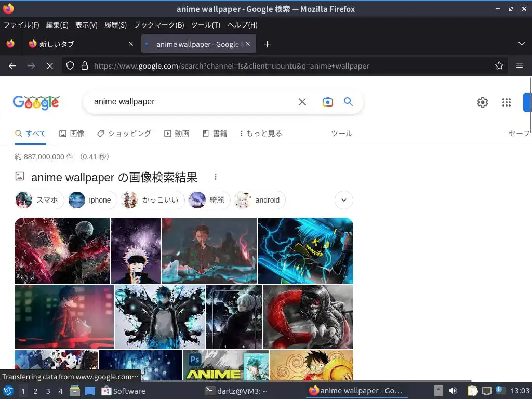The image size is (532, 399).
Task: Open the tracking protection shield icon
Action: [x=70, y=65]
